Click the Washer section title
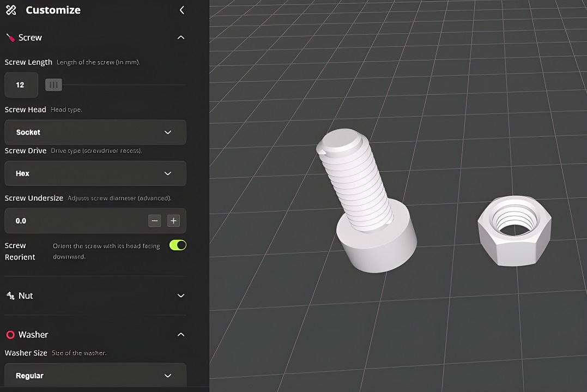Image resolution: width=587 pixels, height=392 pixels. (33, 335)
